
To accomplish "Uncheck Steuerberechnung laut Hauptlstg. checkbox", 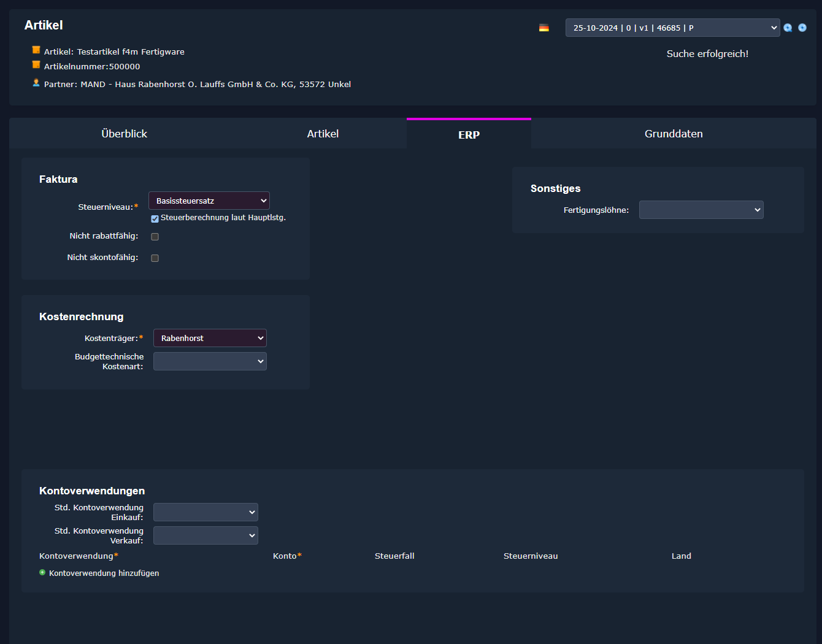I will pos(155,219).
